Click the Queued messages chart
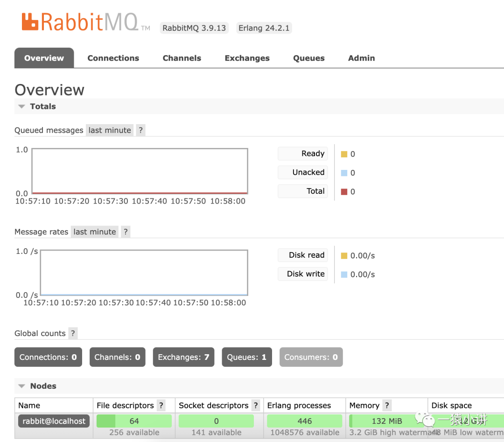 [140, 171]
